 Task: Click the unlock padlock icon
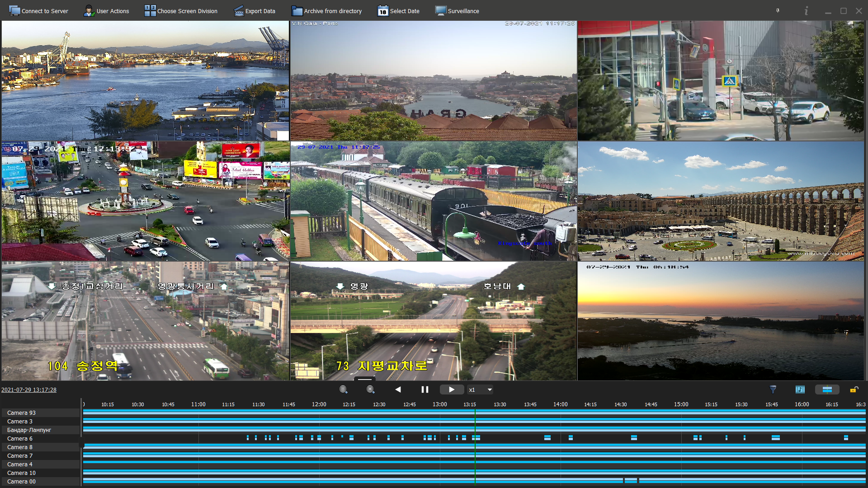[854, 389]
